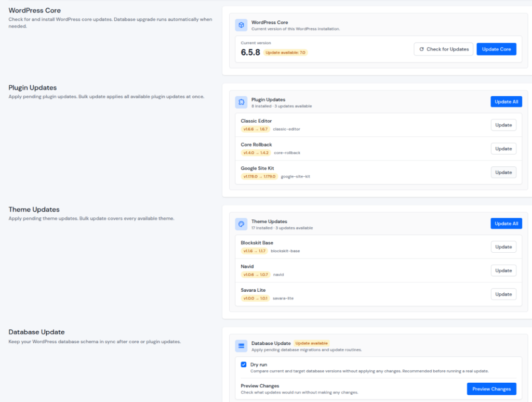
Task: Click the Update Core button
Action: [496, 49]
